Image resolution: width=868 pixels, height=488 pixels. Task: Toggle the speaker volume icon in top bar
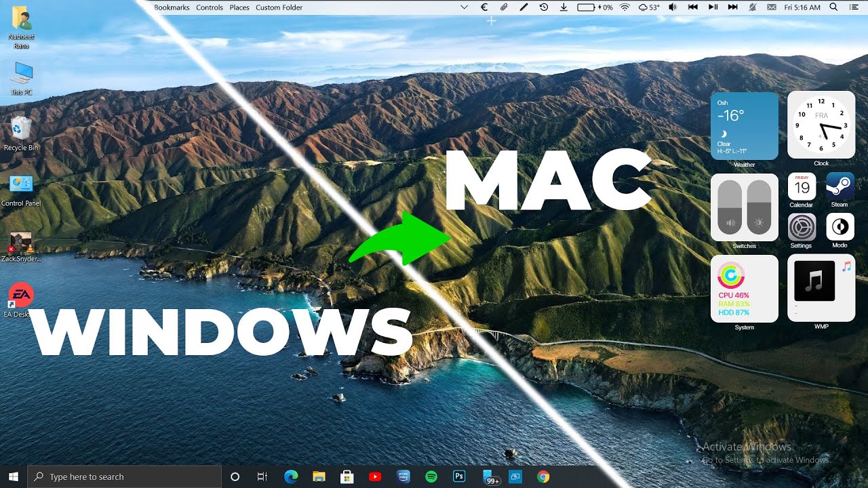tap(673, 7)
